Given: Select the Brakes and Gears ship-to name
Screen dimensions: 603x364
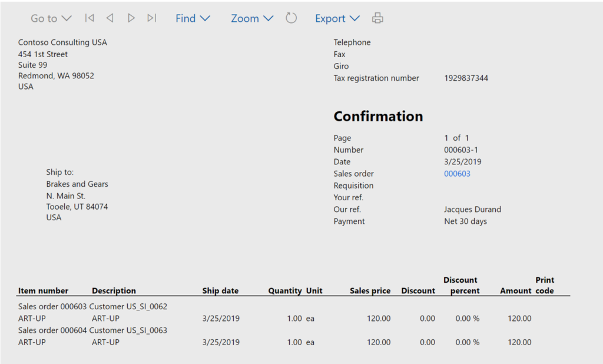Looking at the screenshot, I should pos(77,184).
